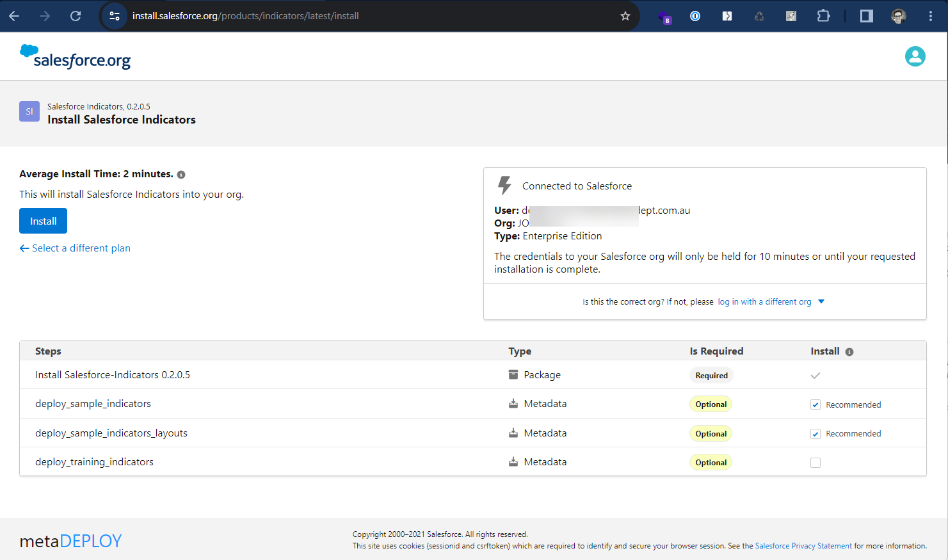
Task: Toggle the browser side panel
Action: click(867, 16)
